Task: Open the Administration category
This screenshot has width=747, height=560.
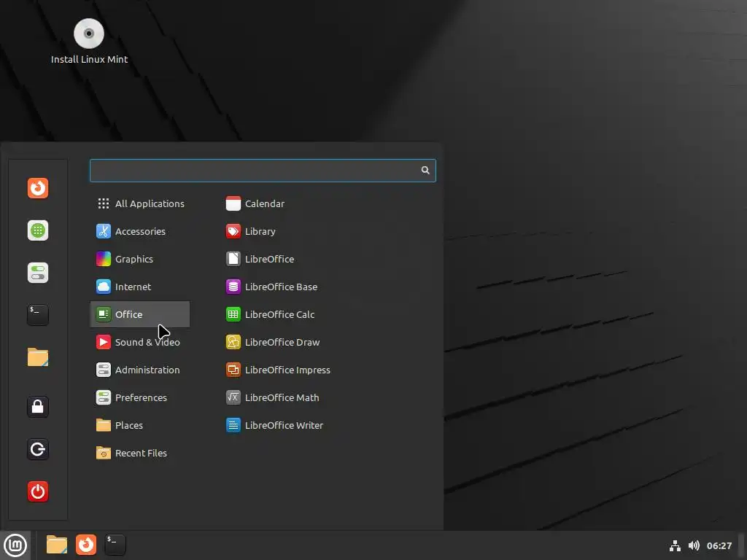Action: (x=140, y=370)
